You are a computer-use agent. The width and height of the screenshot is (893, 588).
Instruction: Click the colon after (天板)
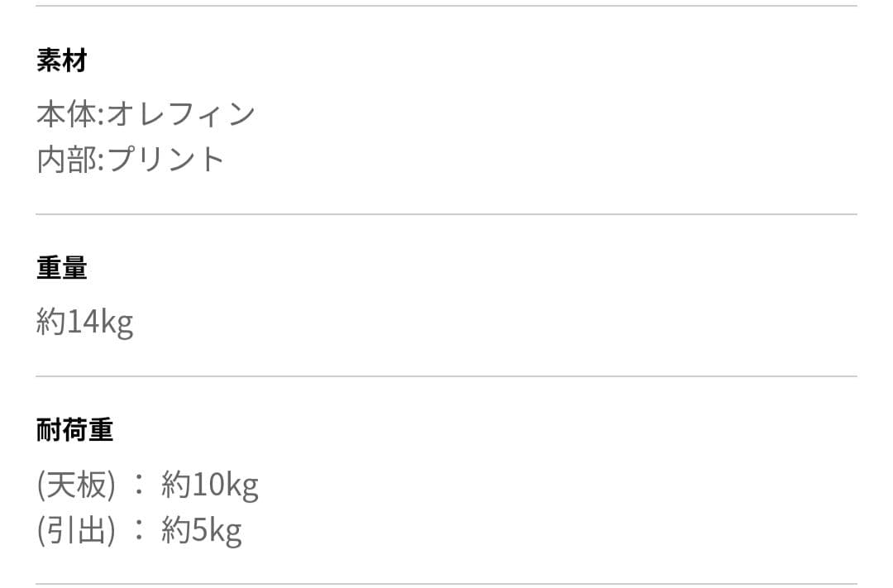pyautogui.click(x=138, y=485)
